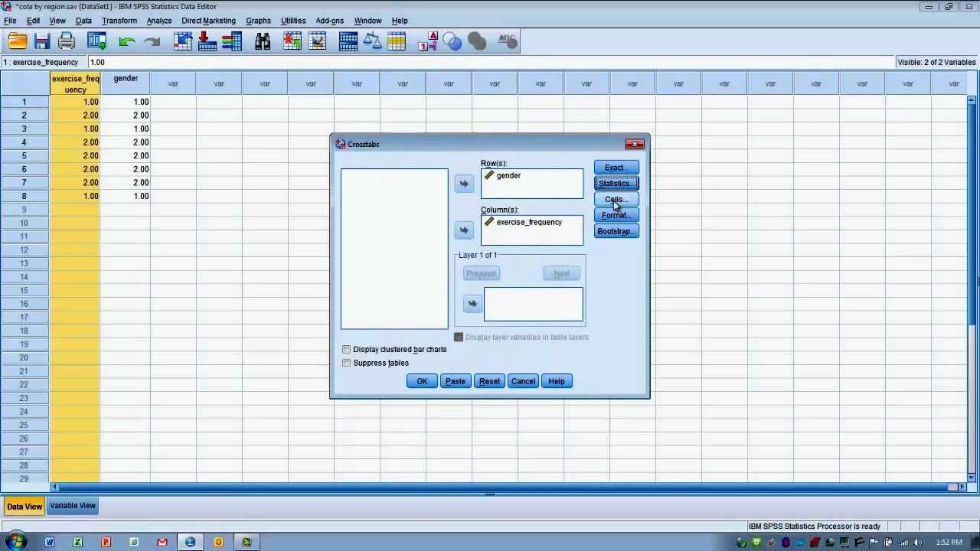This screenshot has height=551, width=980.
Task: Open the Utilities menu
Action: pos(293,21)
